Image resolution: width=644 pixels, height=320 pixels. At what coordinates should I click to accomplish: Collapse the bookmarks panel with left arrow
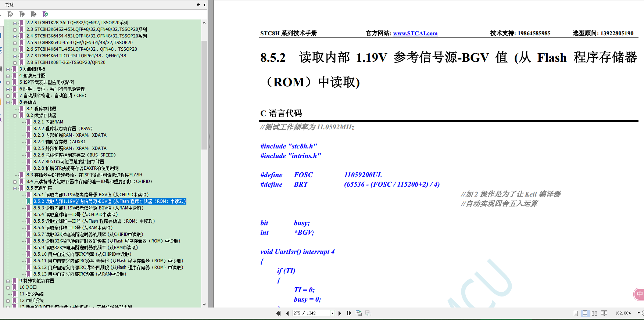204,5
